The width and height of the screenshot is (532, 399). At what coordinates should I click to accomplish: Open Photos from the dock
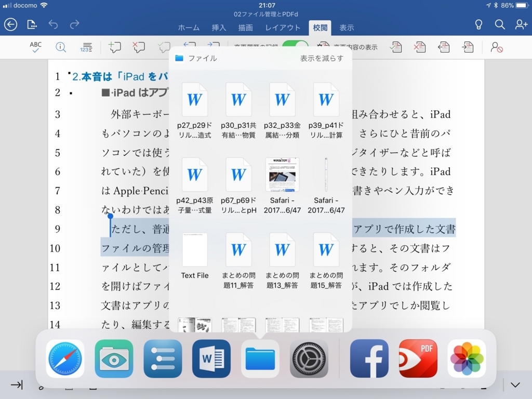point(467,358)
